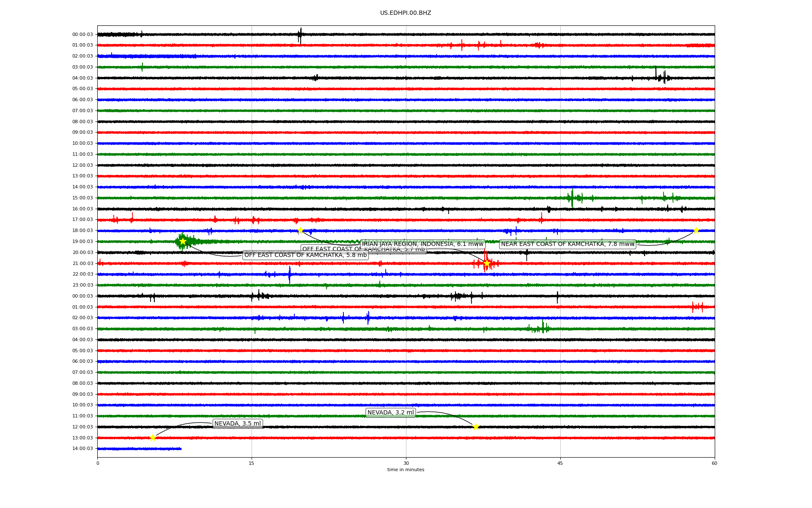The width and height of the screenshot is (812, 508).
Task: Select the NEAR EAST COAST OF KAMCHATKA 7.8 mww label
Action: point(568,244)
